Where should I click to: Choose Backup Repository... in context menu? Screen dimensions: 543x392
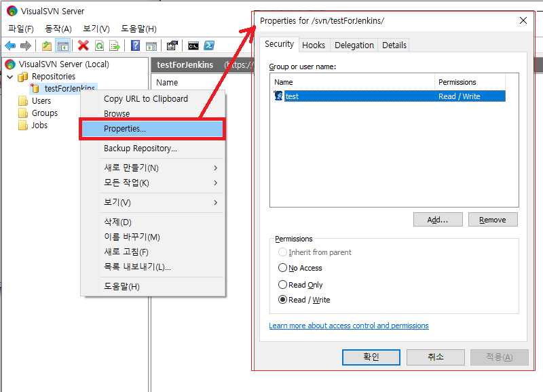[x=141, y=149]
